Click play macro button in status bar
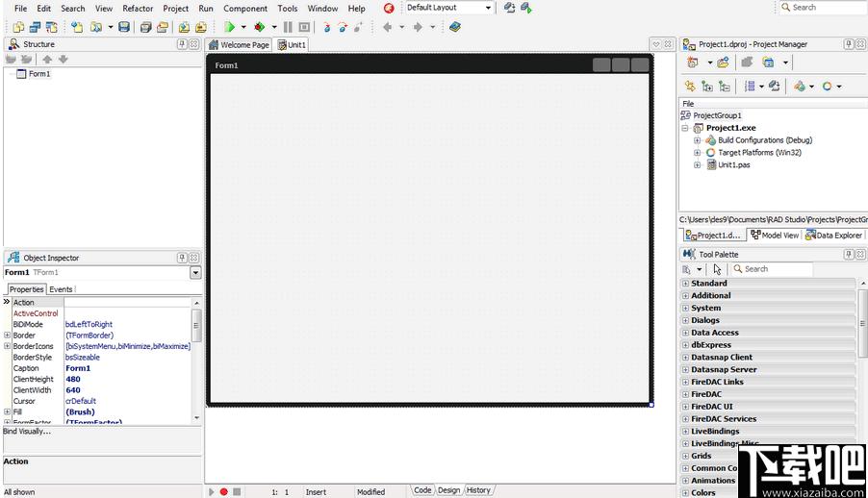868x498 pixels. [x=211, y=491]
